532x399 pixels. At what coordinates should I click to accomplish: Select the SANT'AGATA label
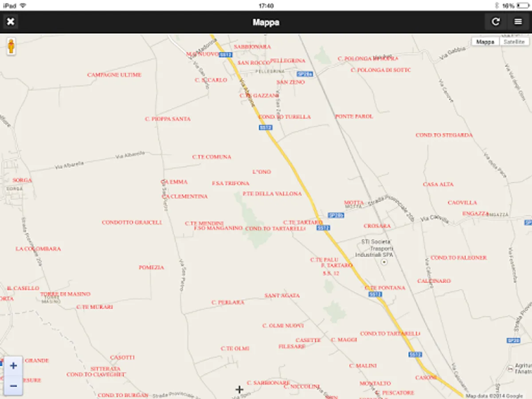click(282, 296)
